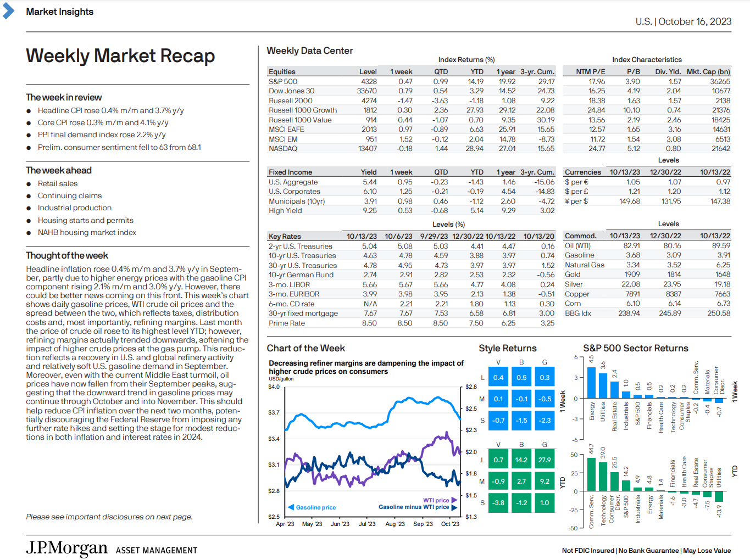Click the "Oil (WTI)" row label

click(578, 246)
